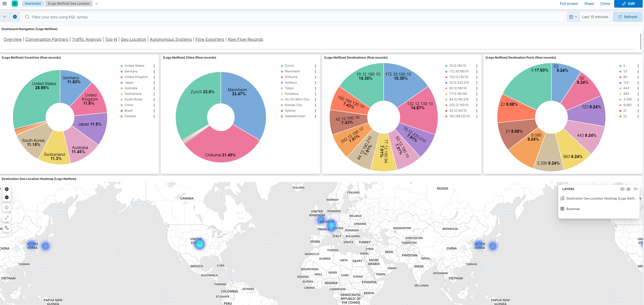The image size is (644, 305).
Task: Open the date picker calendar dropdown
Action: tap(573, 17)
